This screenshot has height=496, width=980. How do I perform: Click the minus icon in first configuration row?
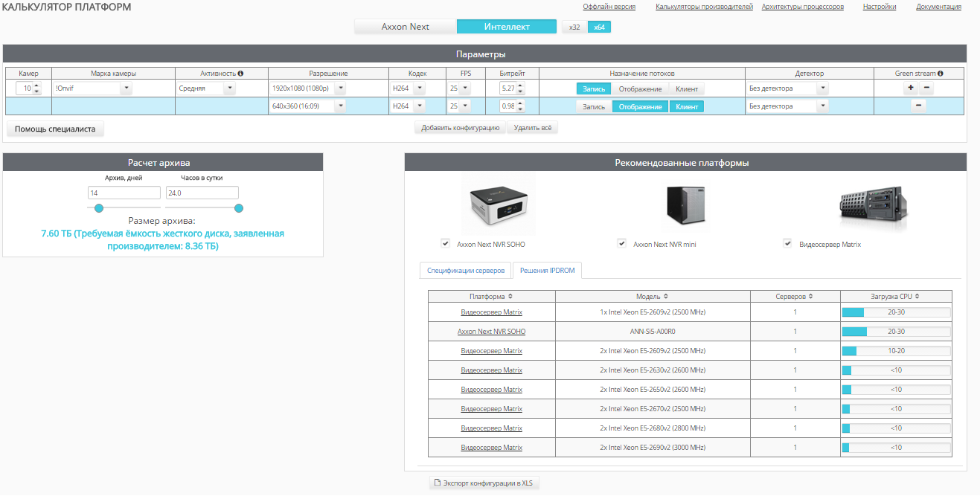click(926, 88)
